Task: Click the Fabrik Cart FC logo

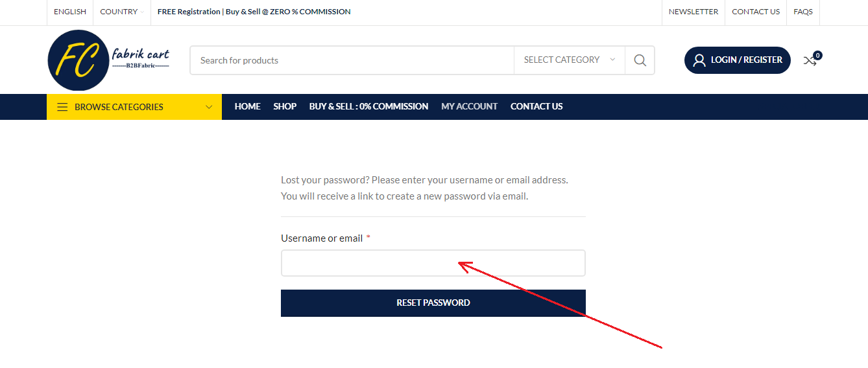Action: pyautogui.click(x=108, y=60)
